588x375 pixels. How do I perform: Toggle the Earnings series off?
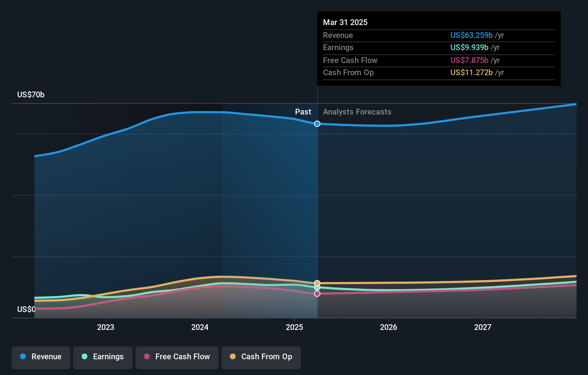pyautogui.click(x=102, y=357)
